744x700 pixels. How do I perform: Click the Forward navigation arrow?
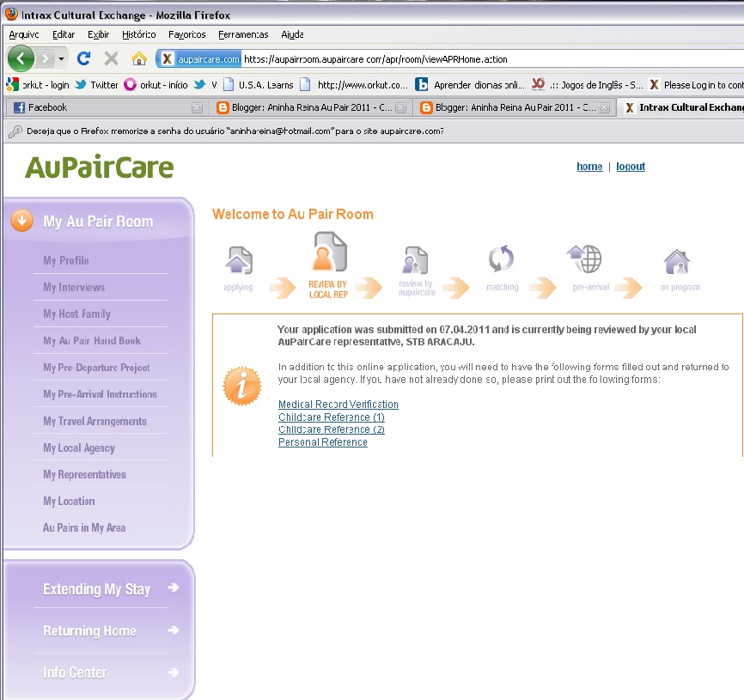pos(45,58)
